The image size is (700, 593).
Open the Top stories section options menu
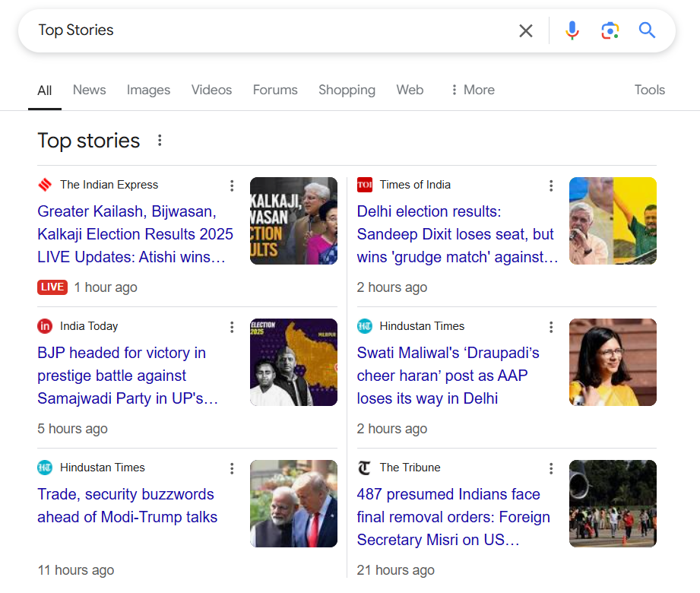point(160,141)
